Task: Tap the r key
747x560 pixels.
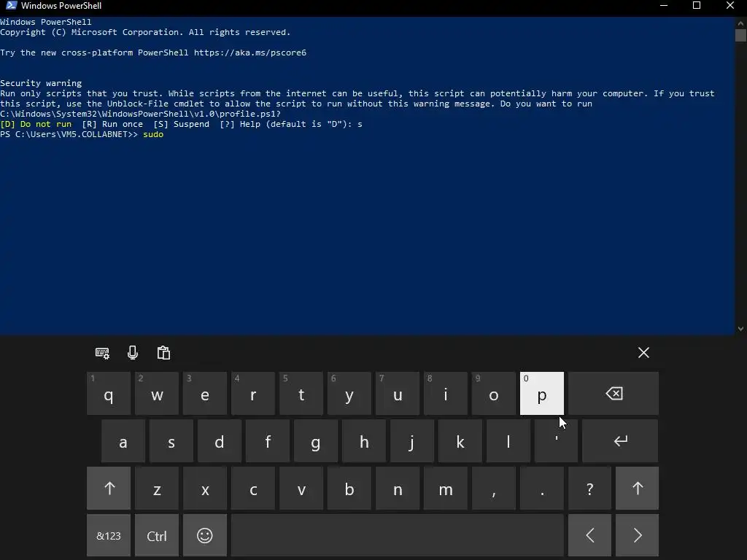Action: pos(253,393)
